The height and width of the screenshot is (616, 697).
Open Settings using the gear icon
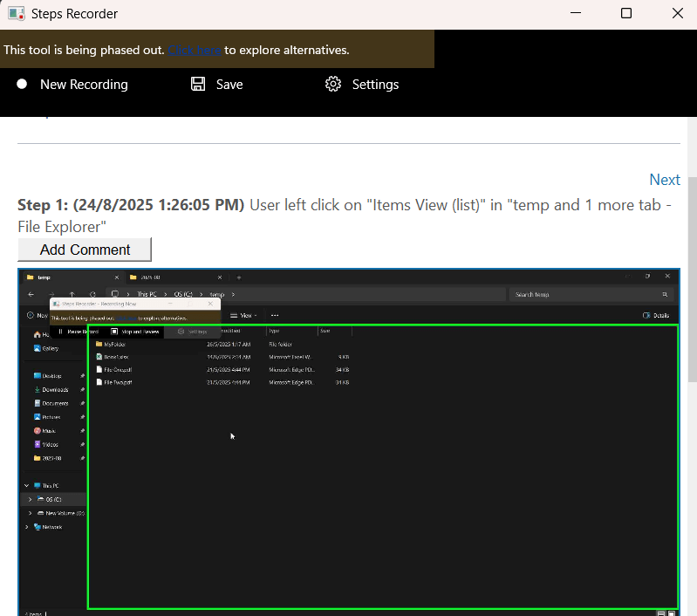click(x=332, y=85)
